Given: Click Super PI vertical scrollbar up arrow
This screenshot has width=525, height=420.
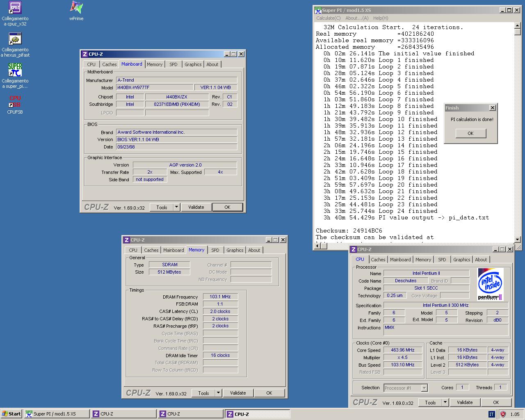Looking at the screenshot, I should (518, 26).
